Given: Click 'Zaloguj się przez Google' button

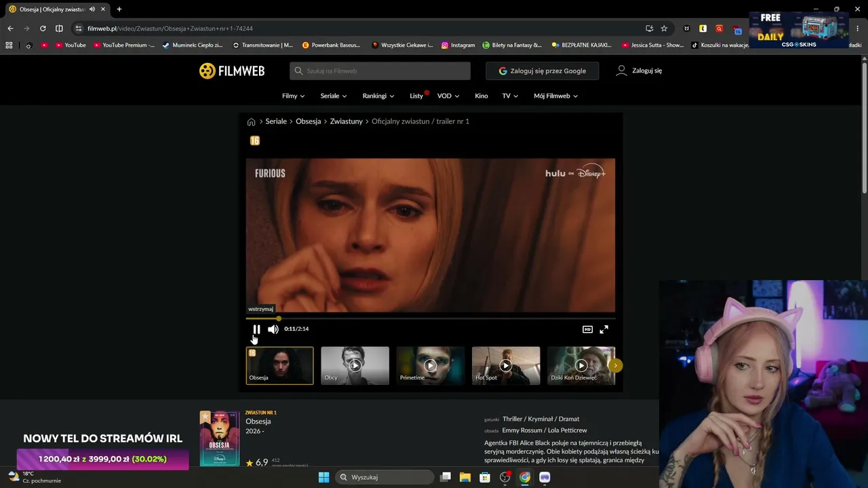Looking at the screenshot, I should 542,71.
